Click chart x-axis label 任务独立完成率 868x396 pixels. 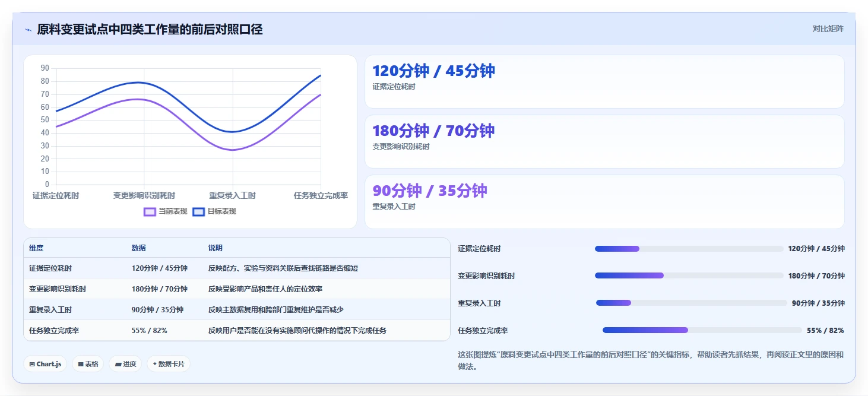321,195
